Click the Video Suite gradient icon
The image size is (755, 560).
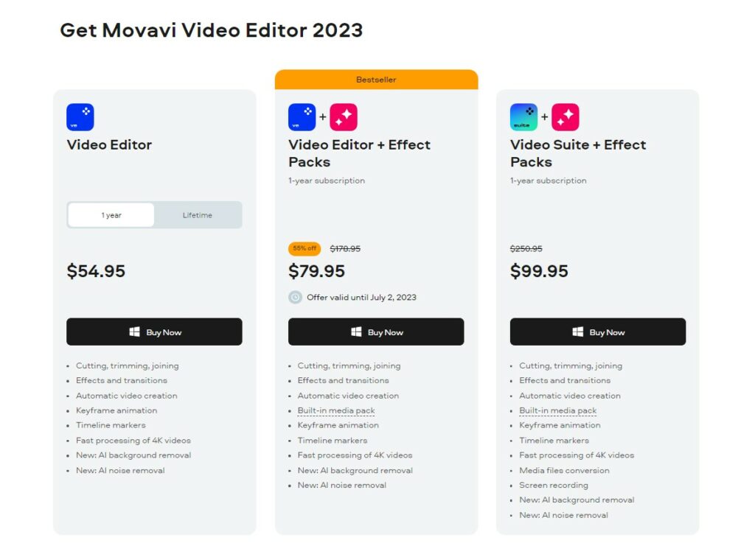tap(524, 117)
